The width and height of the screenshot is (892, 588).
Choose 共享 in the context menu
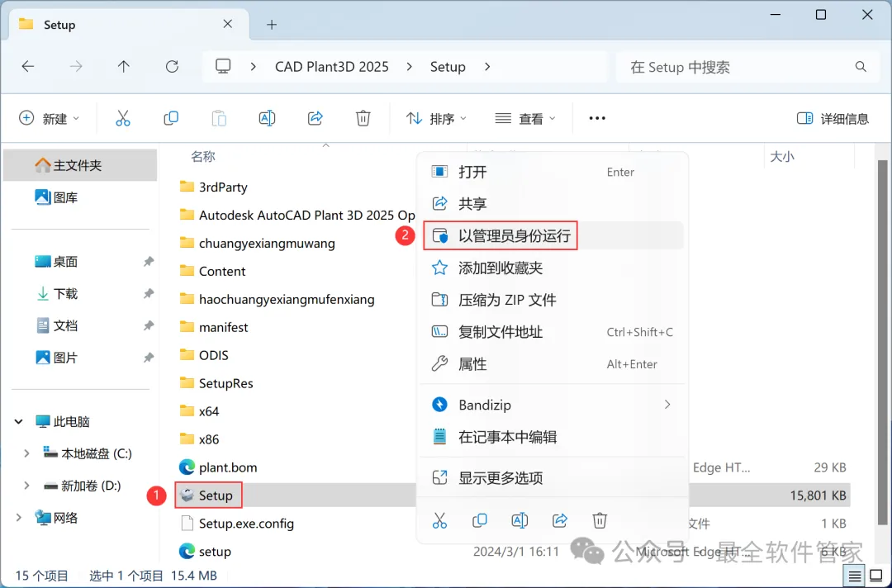(552, 204)
